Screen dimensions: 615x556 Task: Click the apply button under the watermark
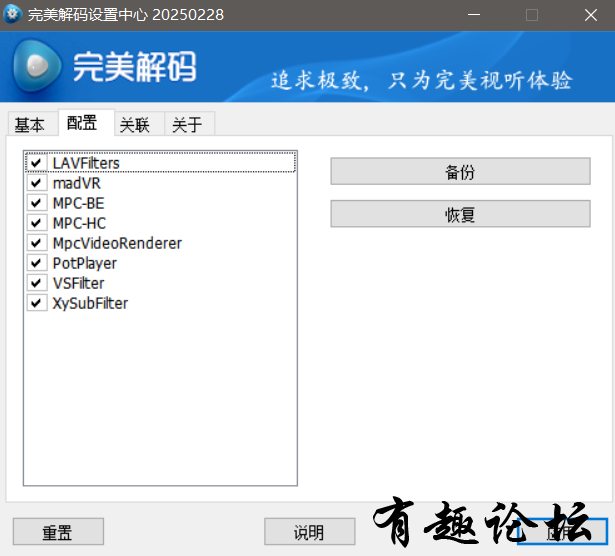[562, 532]
